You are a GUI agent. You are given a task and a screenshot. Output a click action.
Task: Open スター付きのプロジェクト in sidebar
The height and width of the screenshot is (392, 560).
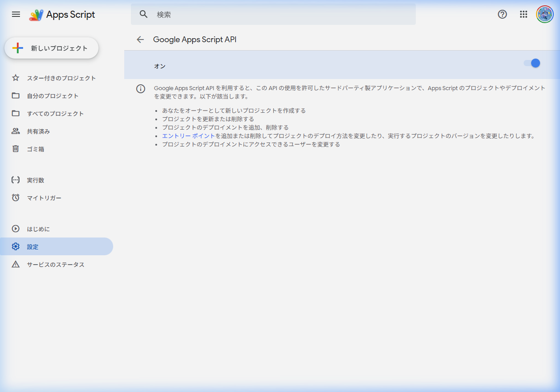tap(56, 78)
